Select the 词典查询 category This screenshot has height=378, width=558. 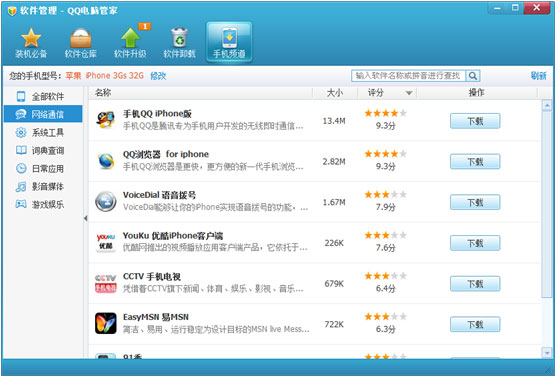click(43, 150)
